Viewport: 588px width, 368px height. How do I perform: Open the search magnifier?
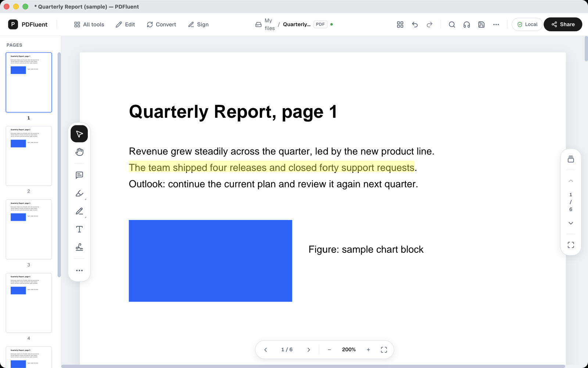click(452, 24)
